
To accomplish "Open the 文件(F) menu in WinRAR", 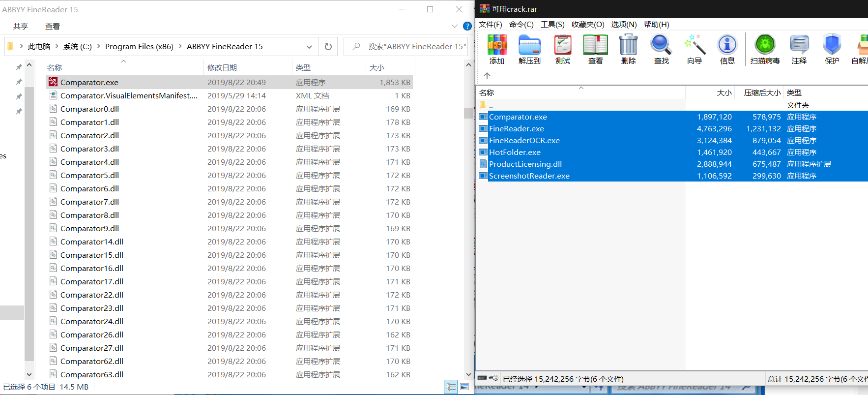I will (x=491, y=24).
